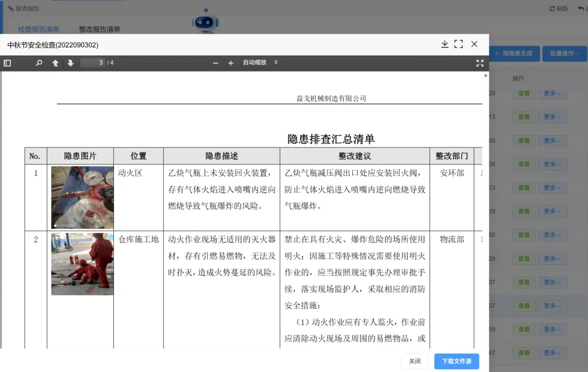
Task: Click the 隐患图片 column header
Action: [80, 156]
